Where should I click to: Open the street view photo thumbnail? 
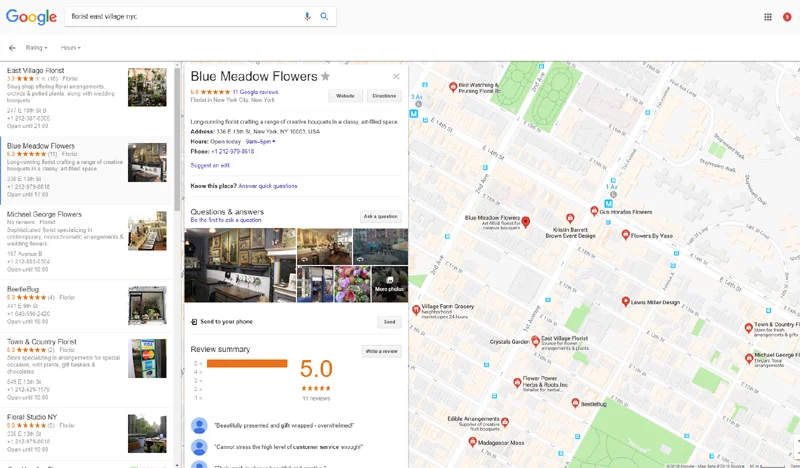(380, 247)
